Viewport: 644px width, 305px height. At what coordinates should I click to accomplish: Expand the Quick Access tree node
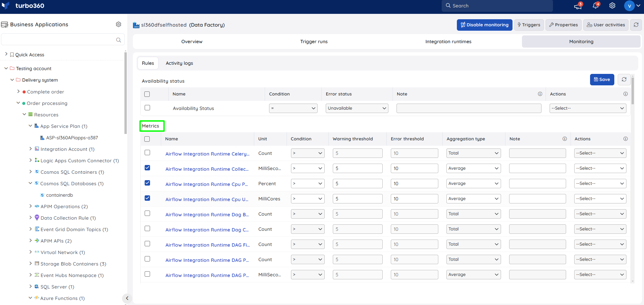pos(6,54)
